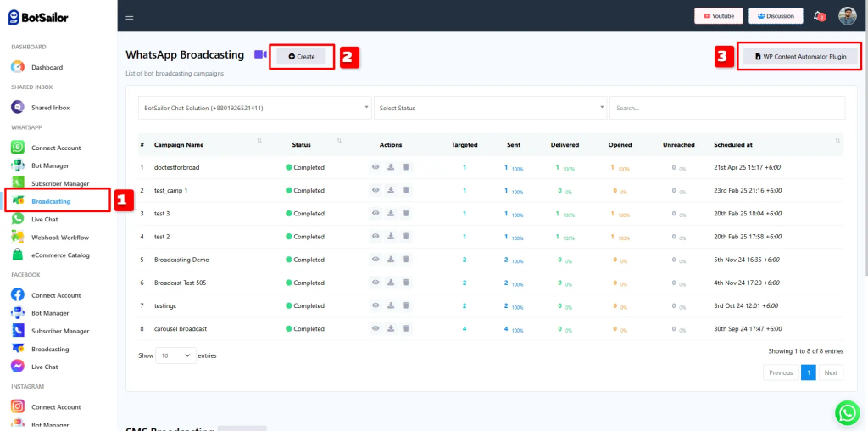Download the test_camp 1 campaign report
The width and height of the screenshot is (868, 431).
coord(391,190)
